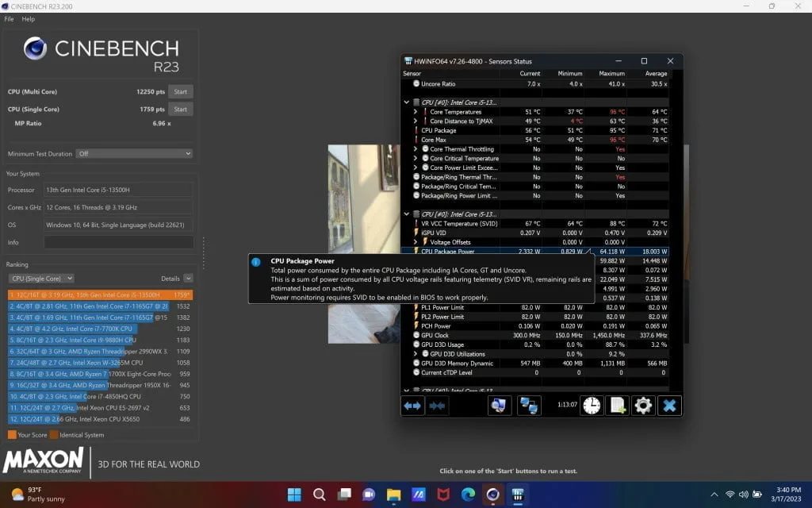The height and width of the screenshot is (508, 812).
Task: Open the remote monitoring network computers icon
Action: (529, 406)
